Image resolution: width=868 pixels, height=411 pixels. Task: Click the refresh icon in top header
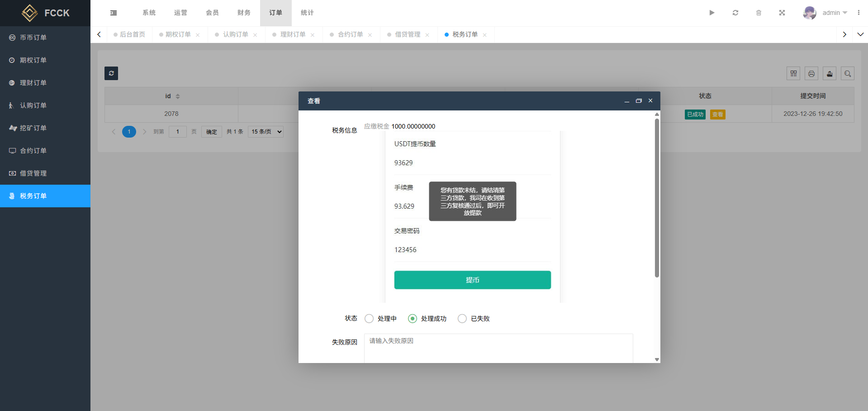pos(735,13)
